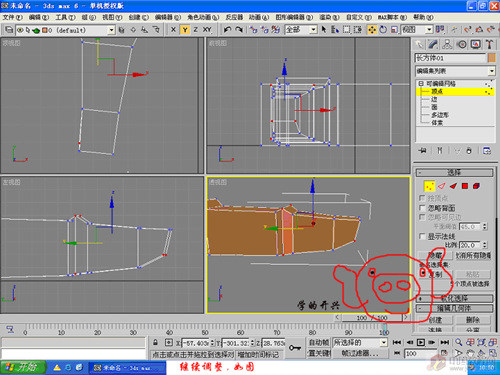Click the Undo arrow in the main toolbar
Viewport: 500px width, 375px height.
click(228, 30)
